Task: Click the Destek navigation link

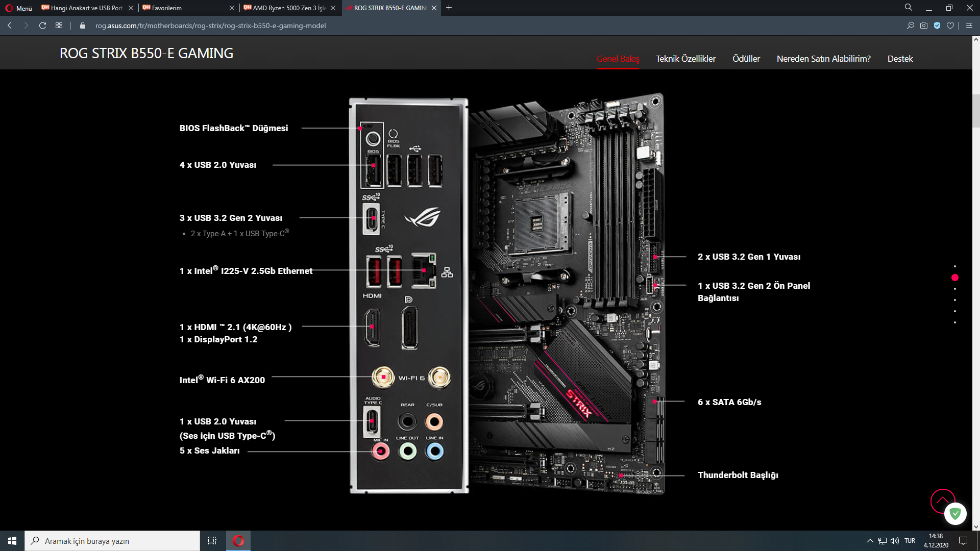Action: (x=900, y=59)
